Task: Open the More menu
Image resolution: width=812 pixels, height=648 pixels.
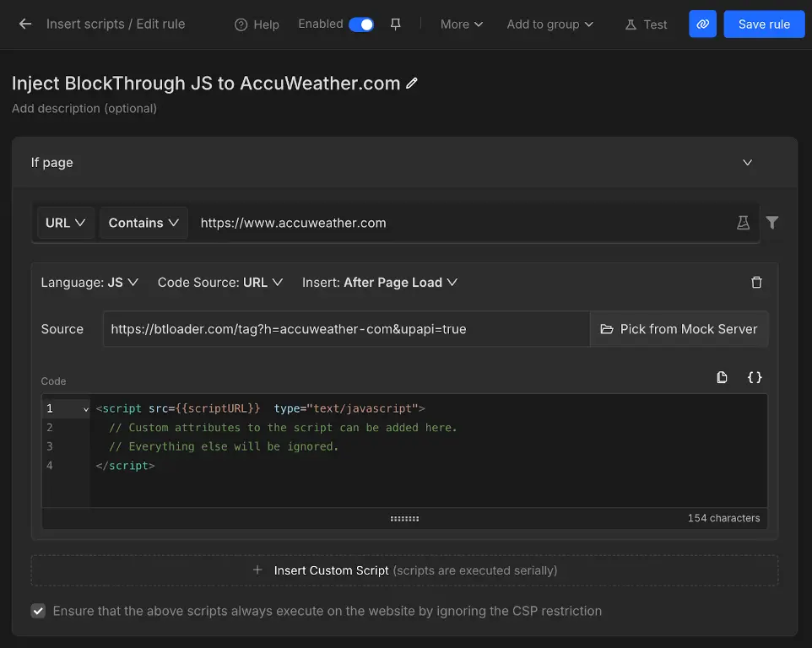Action: pos(462,24)
